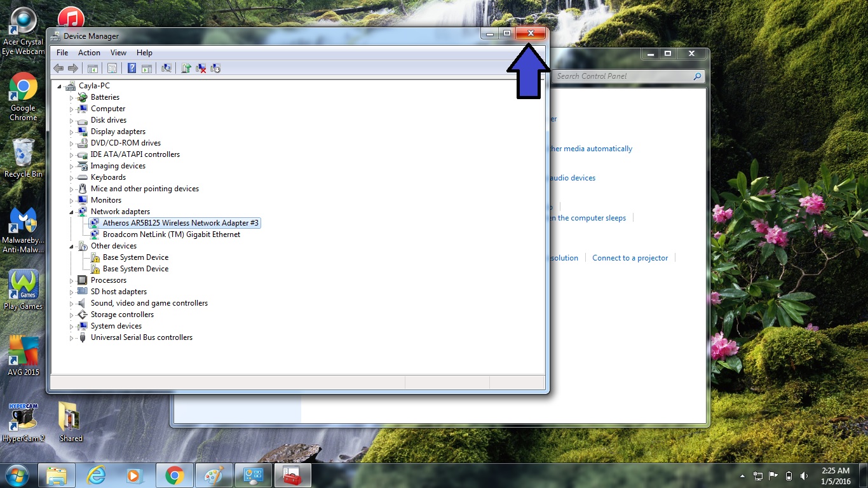Open Windows Explorer from the taskbar

[x=57, y=475]
